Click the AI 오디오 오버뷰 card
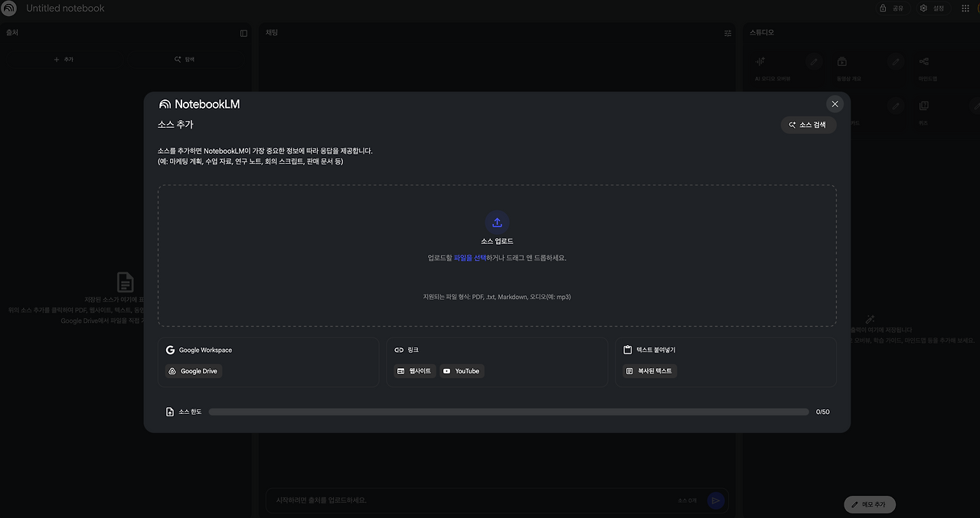This screenshot has height=518, width=980. [788, 69]
